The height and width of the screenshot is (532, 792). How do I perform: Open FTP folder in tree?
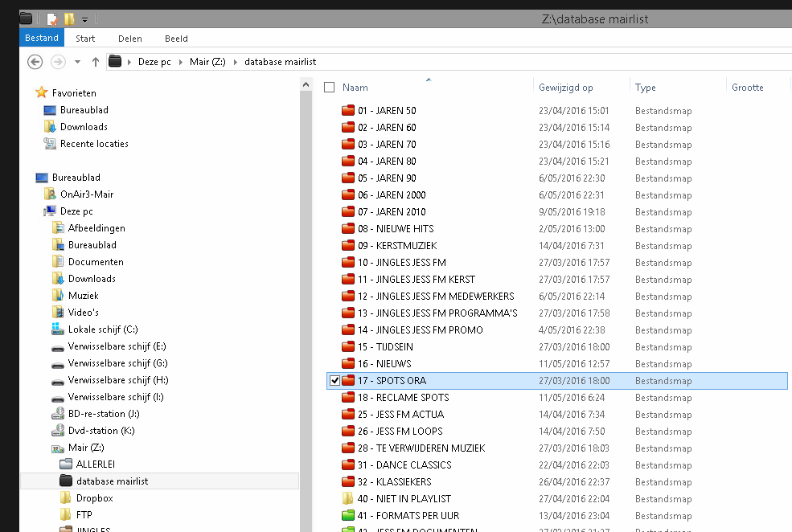pos(84,515)
